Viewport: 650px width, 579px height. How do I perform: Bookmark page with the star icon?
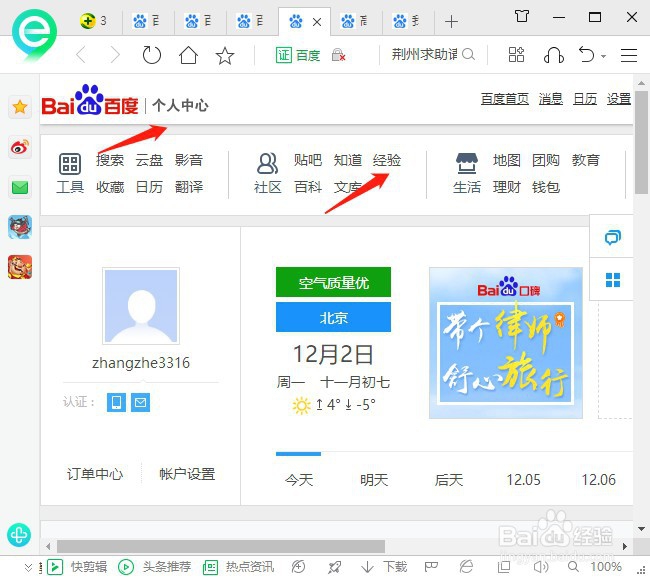[225, 55]
